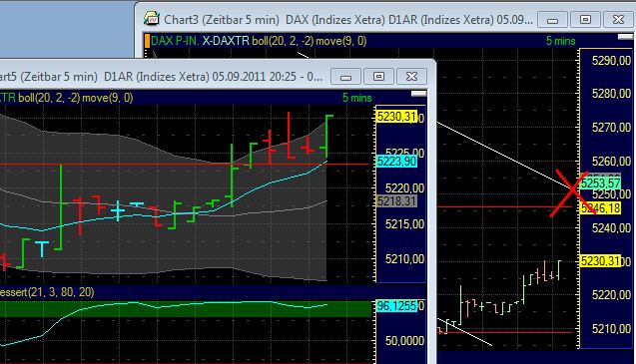Click the white handle in Chart3 header
The height and width of the screenshot is (364, 636).
pos(625,37)
